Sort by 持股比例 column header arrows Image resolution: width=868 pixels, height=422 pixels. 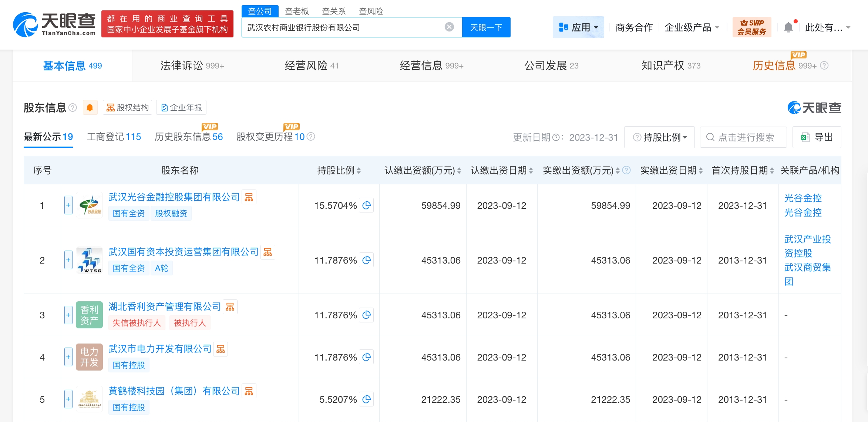[359, 171]
